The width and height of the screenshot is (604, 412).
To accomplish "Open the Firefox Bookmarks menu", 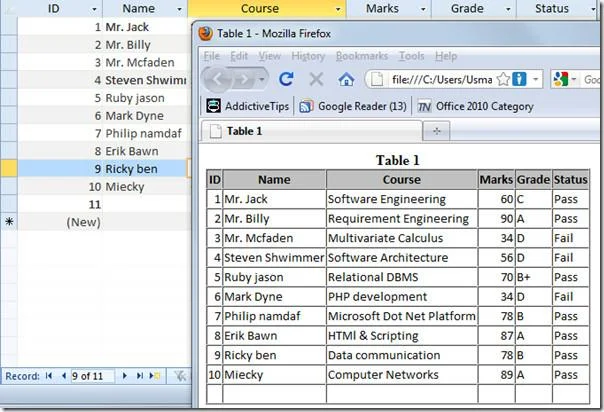I will (x=362, y=56).
